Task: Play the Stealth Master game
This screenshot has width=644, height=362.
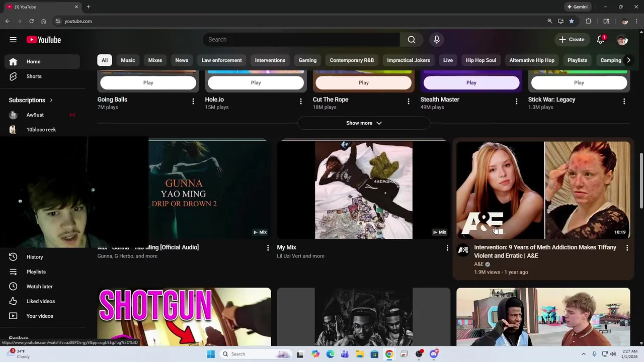Action: 471,82
